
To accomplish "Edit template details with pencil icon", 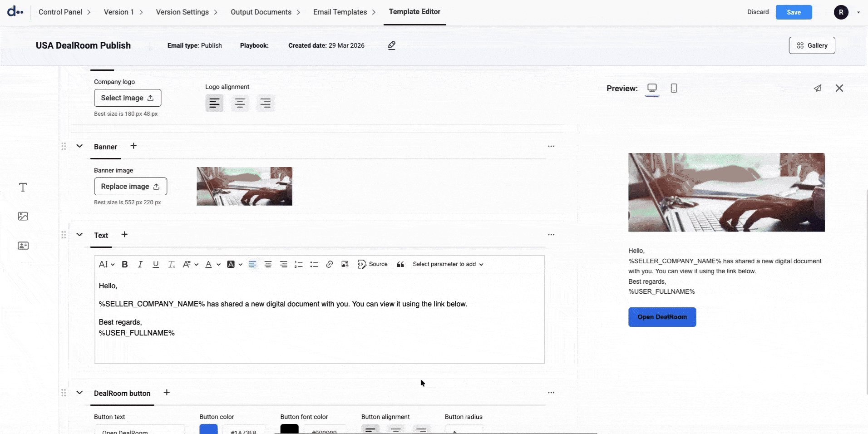I will (x=392, y=45).
